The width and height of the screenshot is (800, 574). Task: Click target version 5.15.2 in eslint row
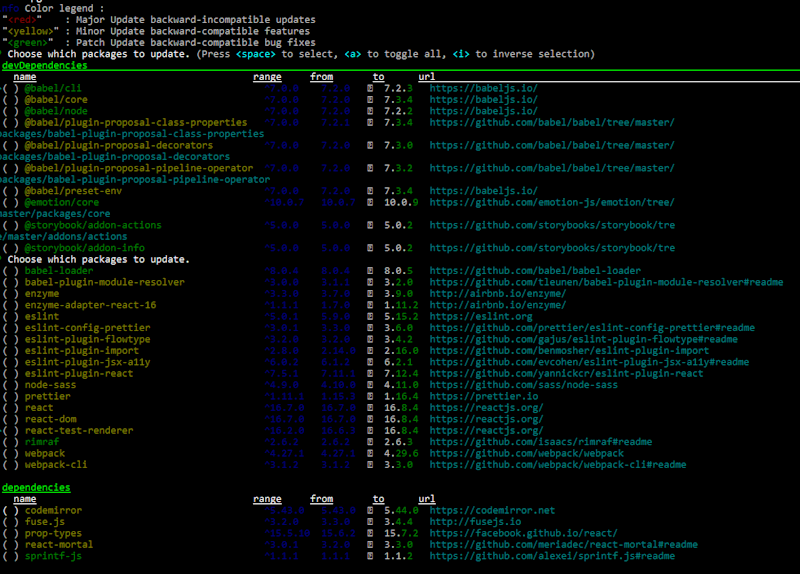[401, 316]
